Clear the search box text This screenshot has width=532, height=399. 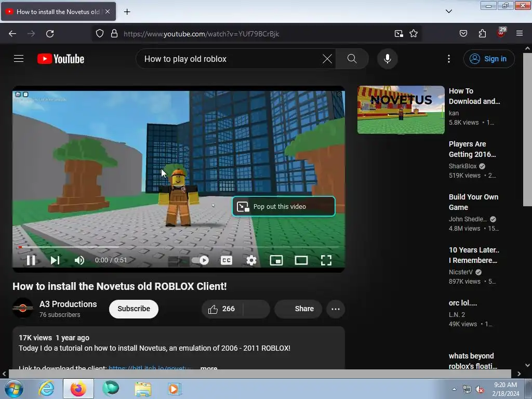pyautogui.click(x=327, y=59)
